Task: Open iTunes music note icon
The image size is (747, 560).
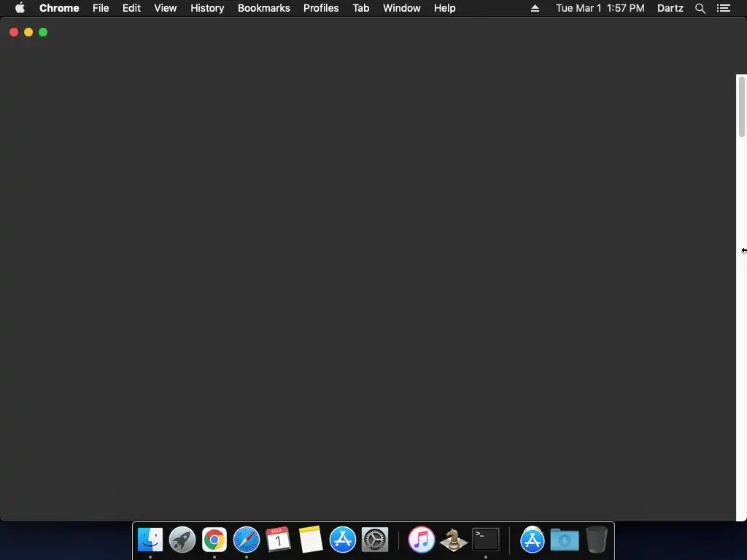Action: pos(421,540)
